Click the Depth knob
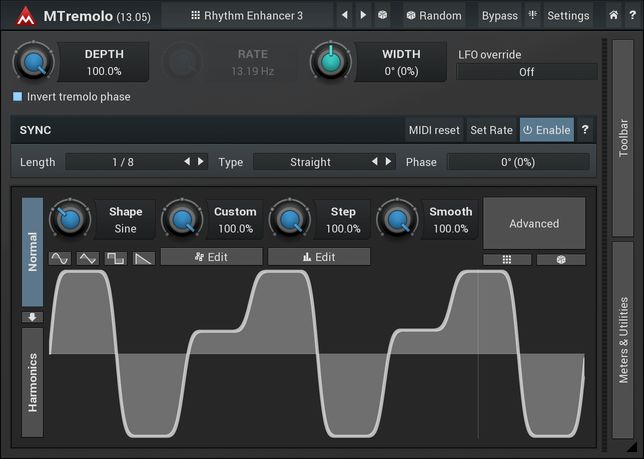The image size is (644, 459). (33, 62)
